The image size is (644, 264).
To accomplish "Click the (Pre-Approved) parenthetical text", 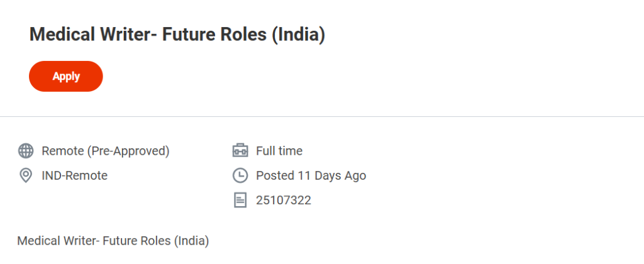I will pyautogui.click(x=128, y=151).
